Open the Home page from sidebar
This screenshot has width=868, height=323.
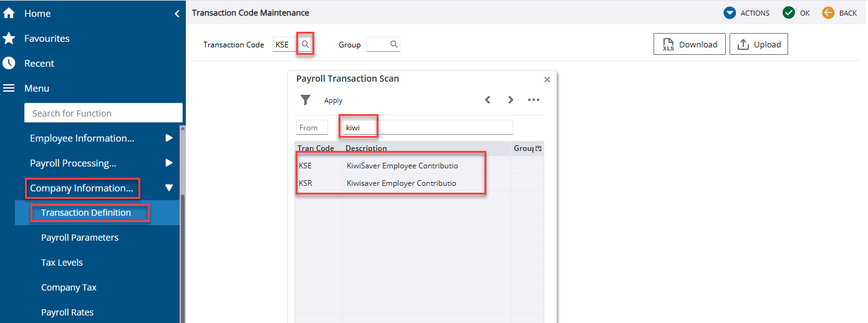[37, 13]
